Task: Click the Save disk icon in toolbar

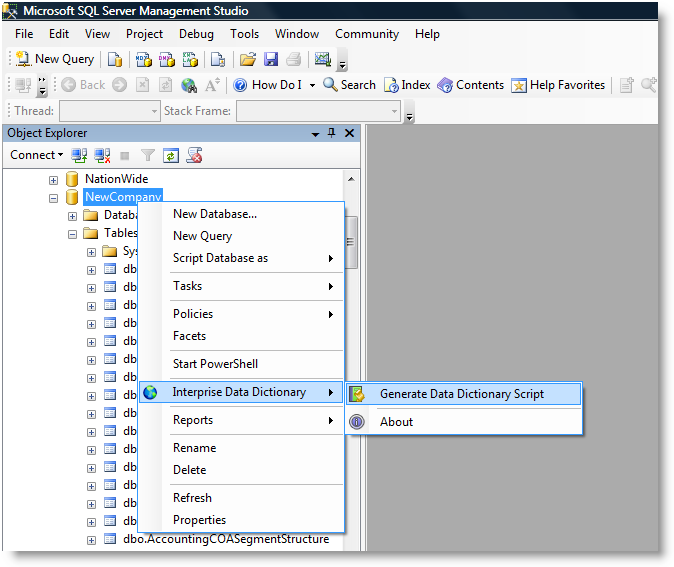Action: (x=271, y=59)
